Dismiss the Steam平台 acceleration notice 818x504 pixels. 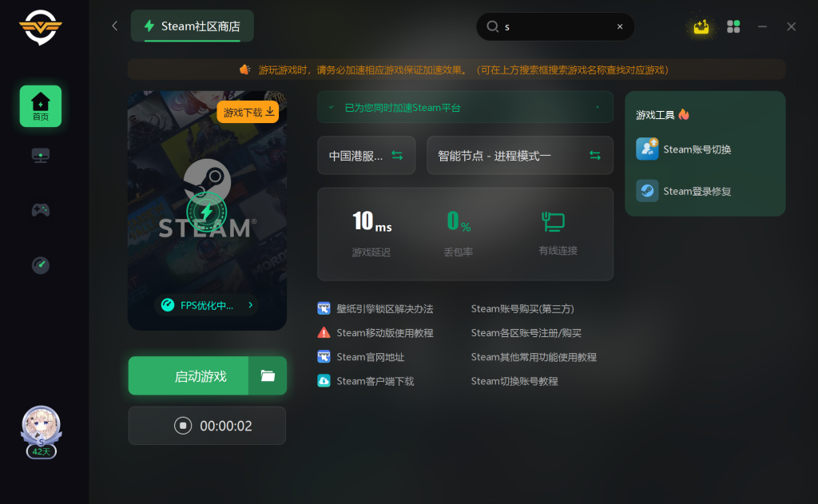point(598,108)
